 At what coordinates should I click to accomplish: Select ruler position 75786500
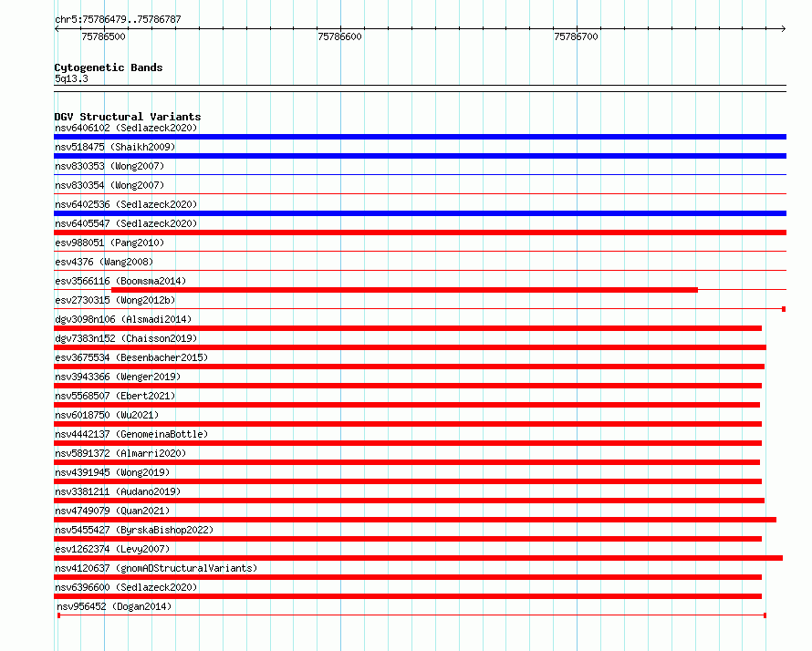104,36
